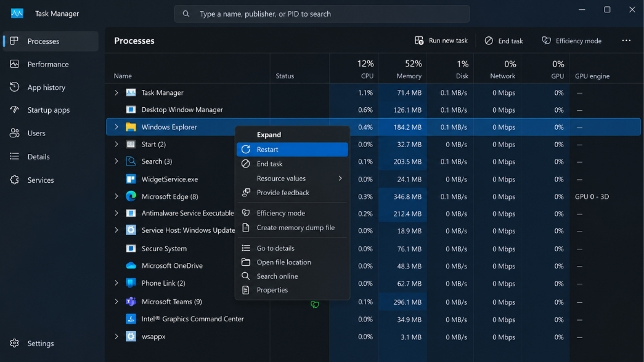644x362 pixels.
Task: Click the search magnifier icon
Action: [186, 14]
